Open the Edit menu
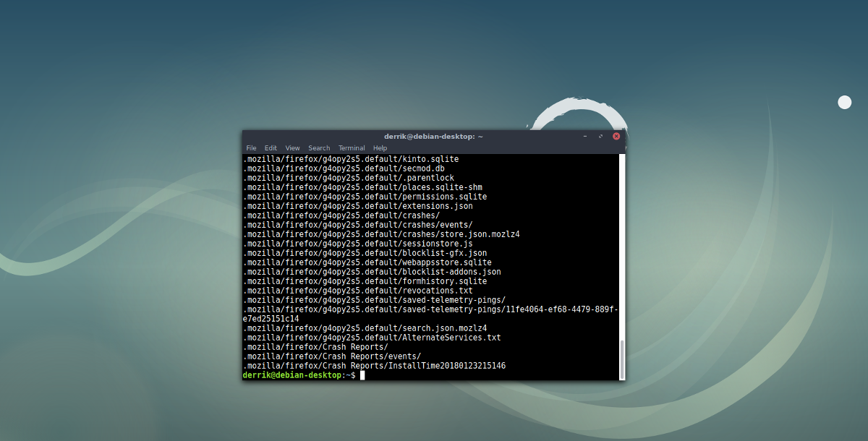Viewport: 868px width, 441px height. (271, 148)
